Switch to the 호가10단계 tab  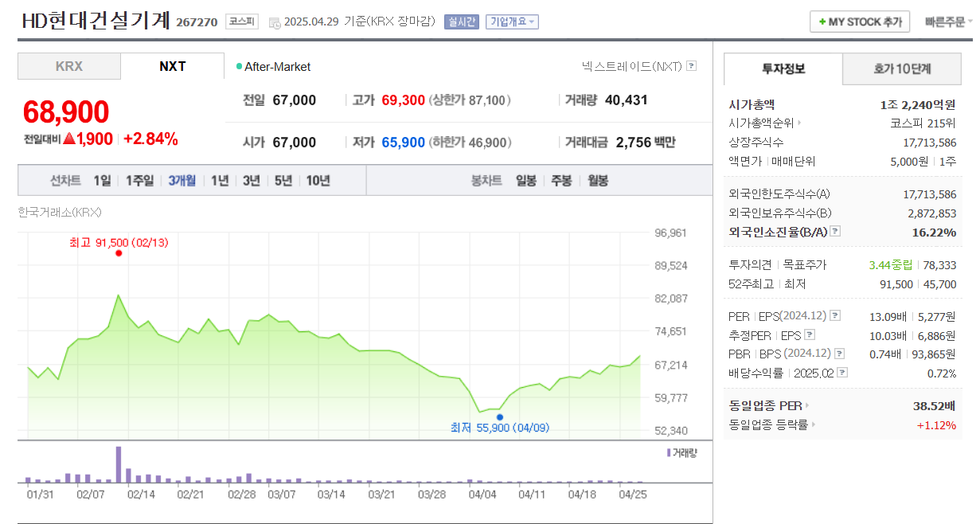coord(902,68)
